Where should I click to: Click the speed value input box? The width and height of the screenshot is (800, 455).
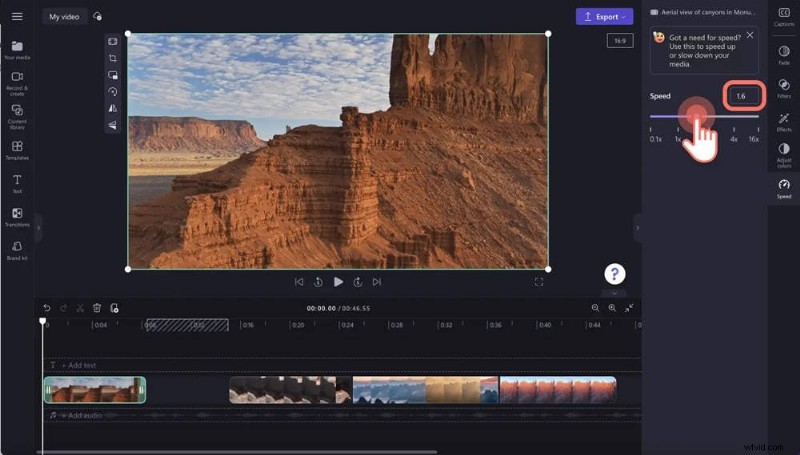744,96
